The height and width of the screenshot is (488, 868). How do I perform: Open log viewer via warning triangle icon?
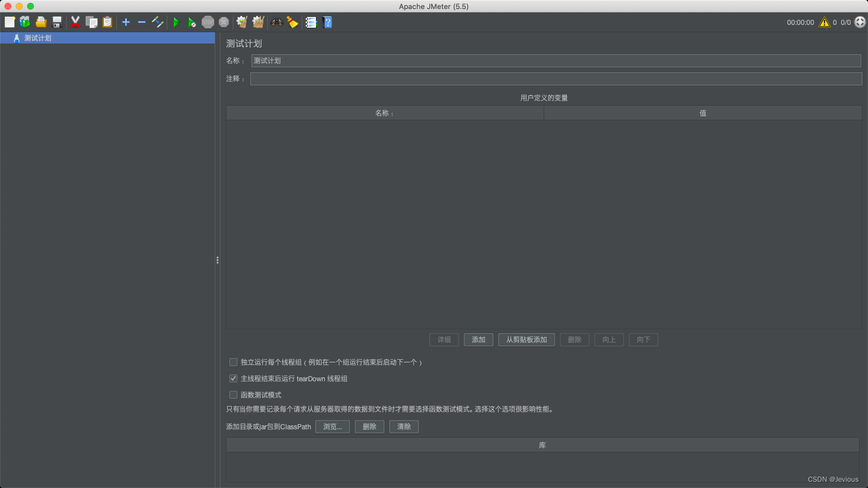tap(824, 22)
